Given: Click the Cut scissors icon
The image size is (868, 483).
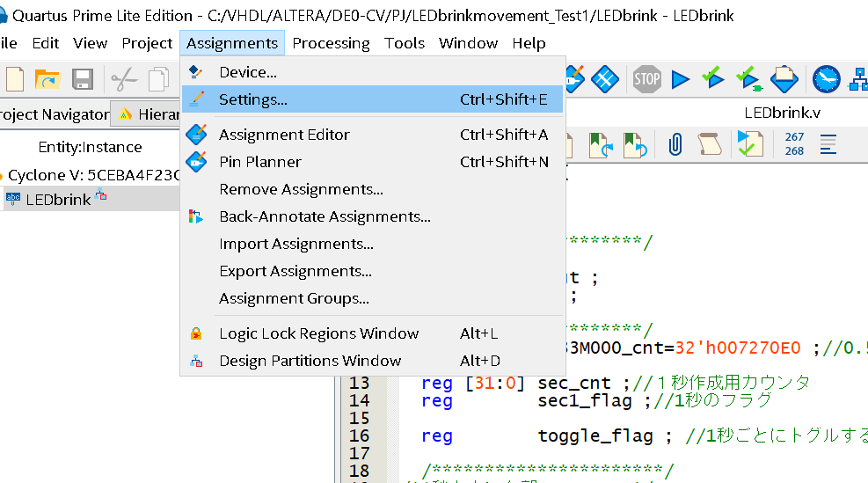Looking at the screenshot, I should coord(124,79).
